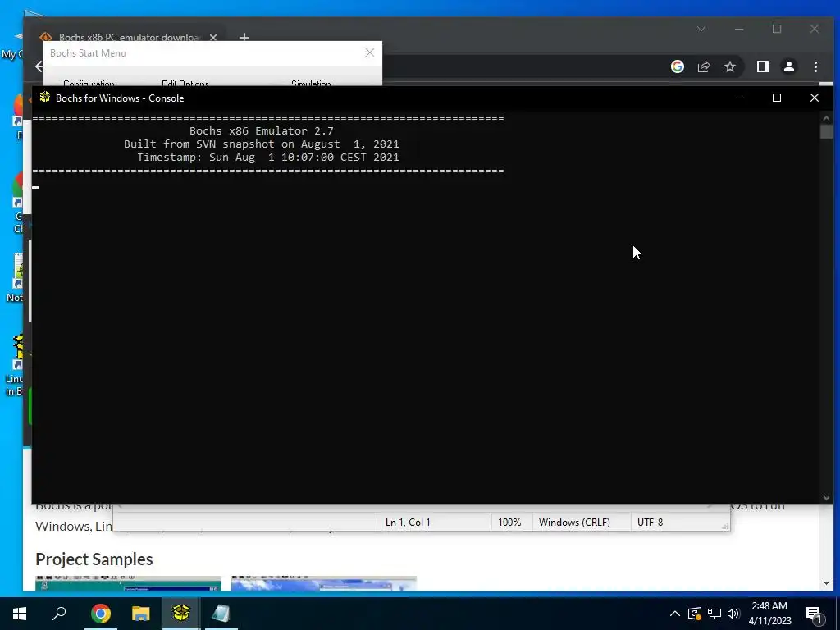The height and width of the screenshot is (630, 840).
Task: Click Chrome back arrow button
Action: pos(39,66)
